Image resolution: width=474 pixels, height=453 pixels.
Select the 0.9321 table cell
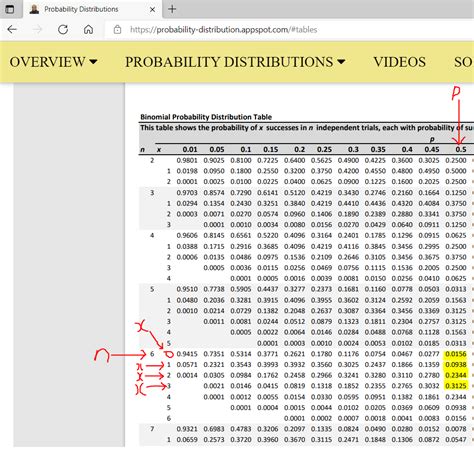click(x=187, y=429)
